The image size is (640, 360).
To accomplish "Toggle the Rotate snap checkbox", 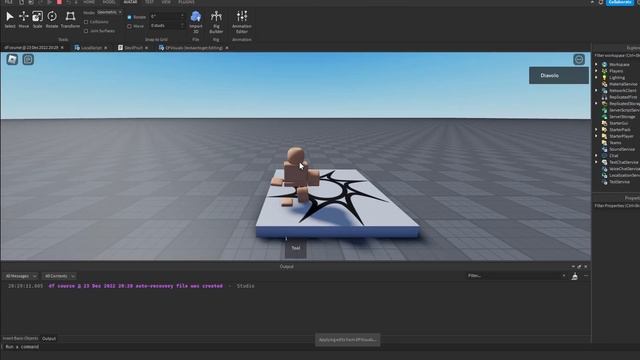I will 129,17.
